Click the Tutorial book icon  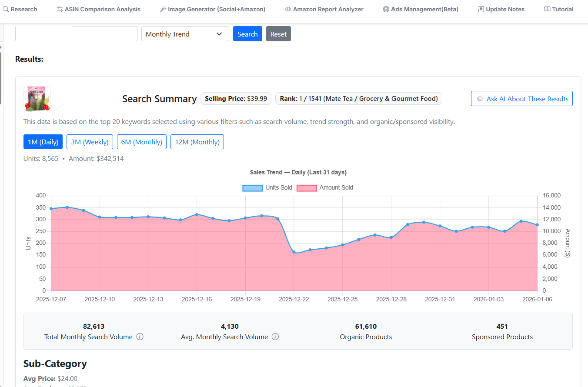547,9
